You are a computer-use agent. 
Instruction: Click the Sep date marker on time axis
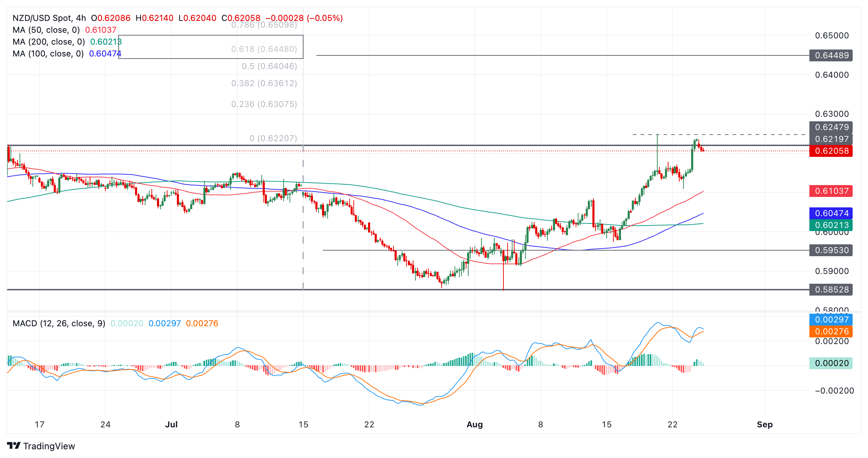point(764,425)
